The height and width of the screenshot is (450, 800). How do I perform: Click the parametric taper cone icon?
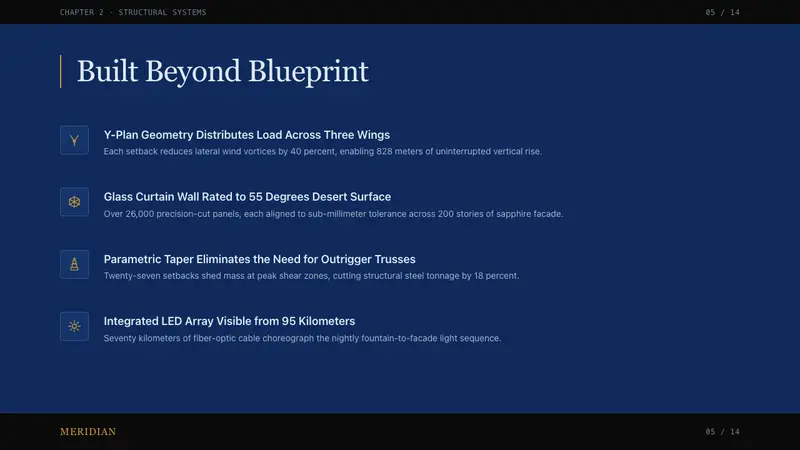(74, 264)
